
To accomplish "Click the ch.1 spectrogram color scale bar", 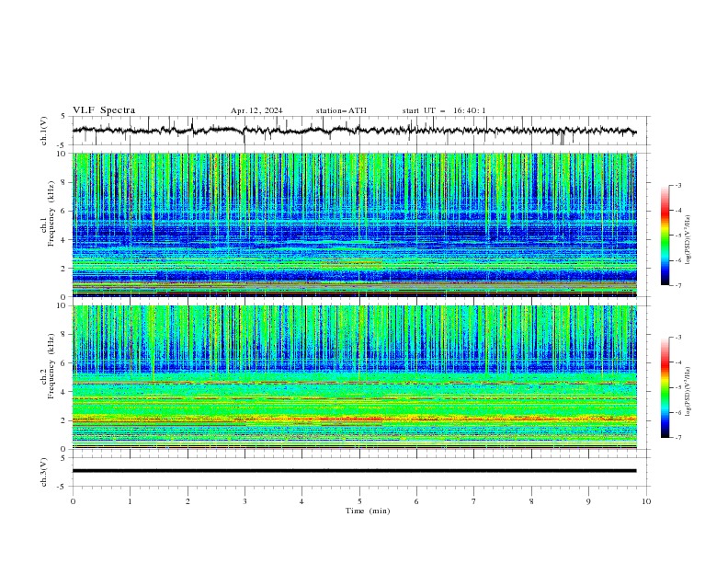I will tap(665, 236).
